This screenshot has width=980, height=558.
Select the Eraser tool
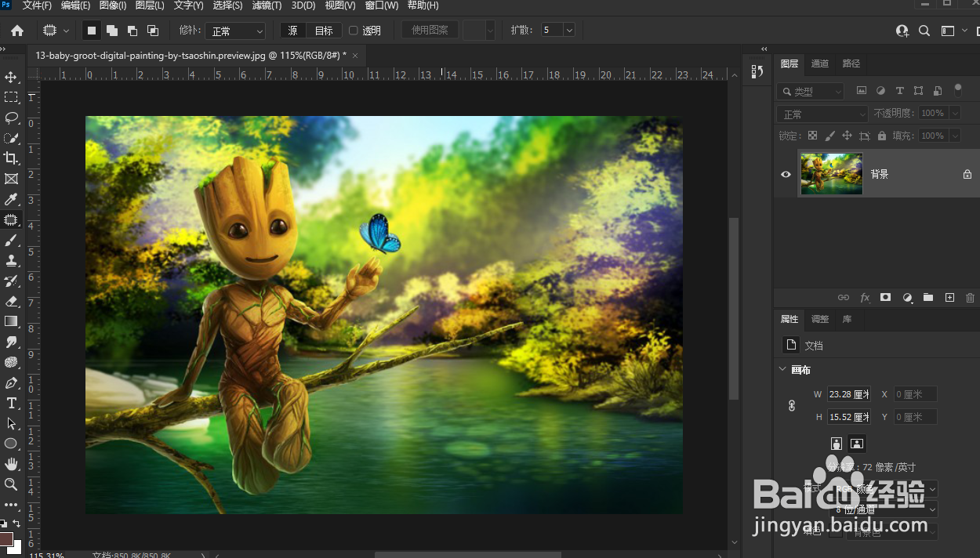(11, 301)
